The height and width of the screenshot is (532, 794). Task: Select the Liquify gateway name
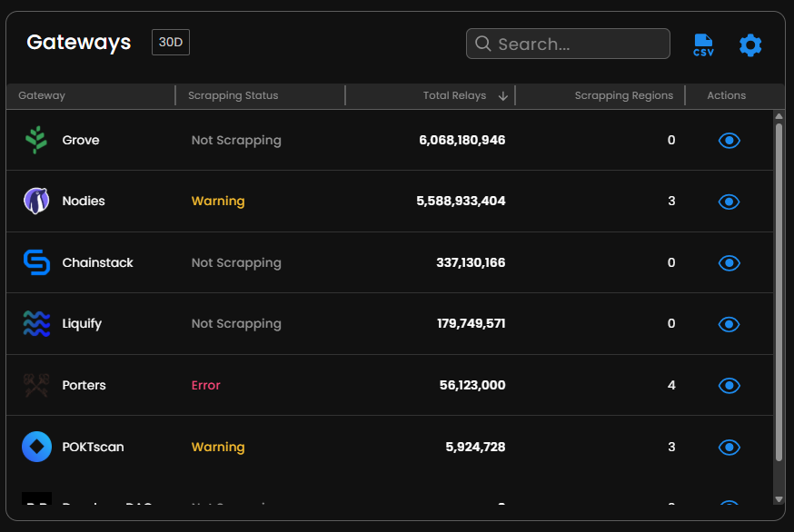pos(82,323)
